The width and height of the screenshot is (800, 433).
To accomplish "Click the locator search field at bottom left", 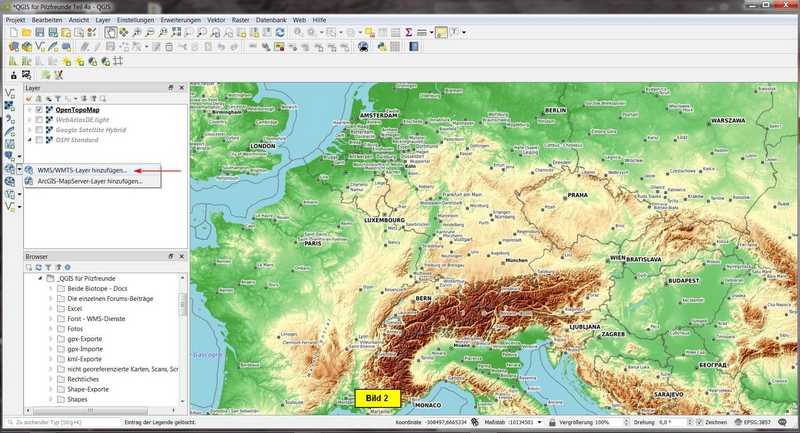I will (64, 422).
